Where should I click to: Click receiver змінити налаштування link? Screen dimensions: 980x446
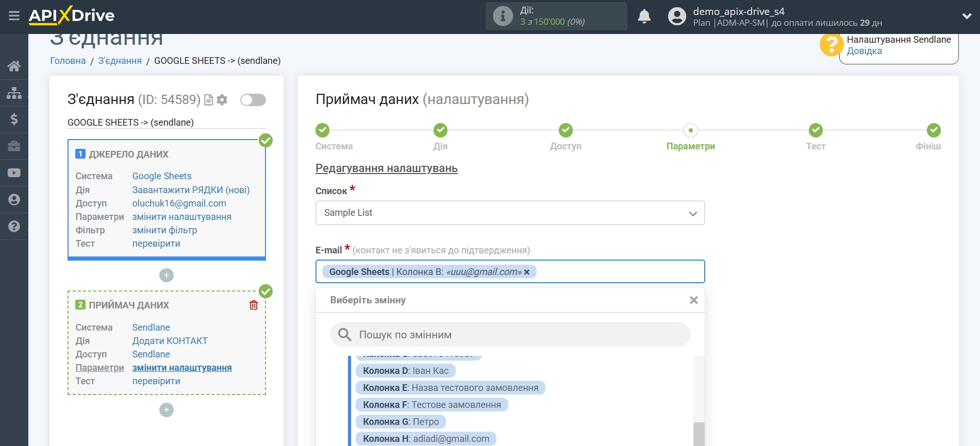182,368
